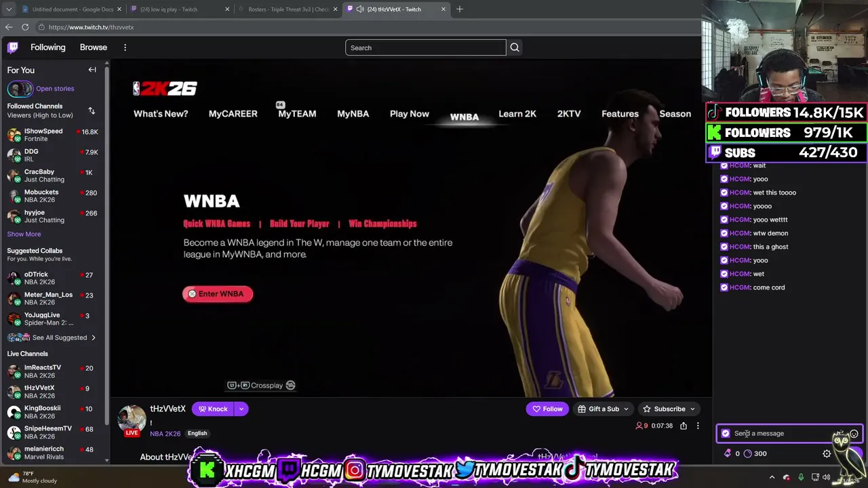Open YoJuggLive suggested channel
The image size is (868, 488).
click(53, 319)
